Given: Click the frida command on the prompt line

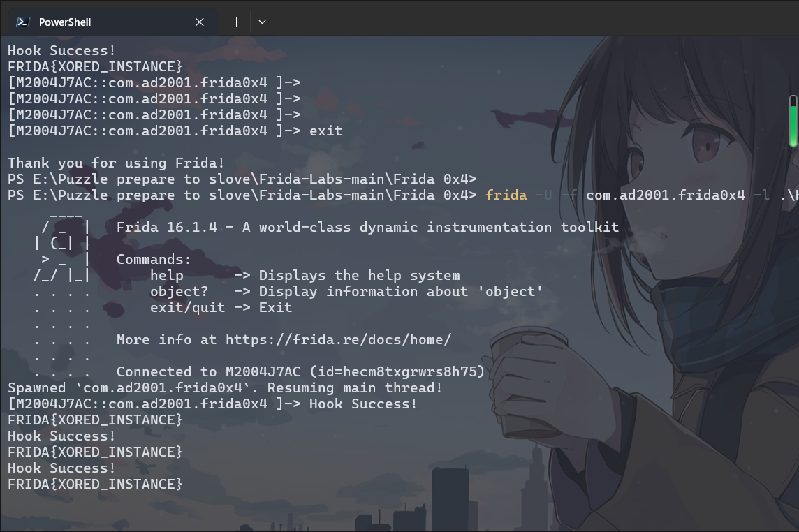Looking at the screenshot, I should tap(506, 195).
